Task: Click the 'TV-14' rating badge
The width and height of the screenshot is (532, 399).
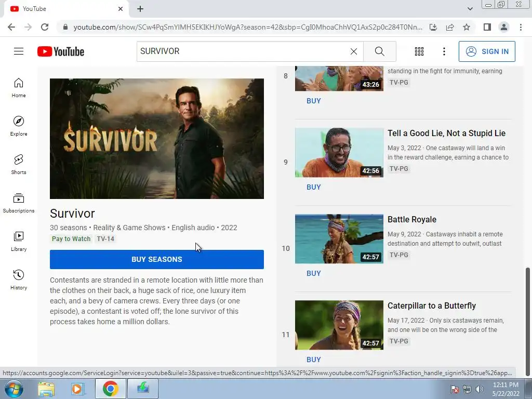Action: pos(105,239)
